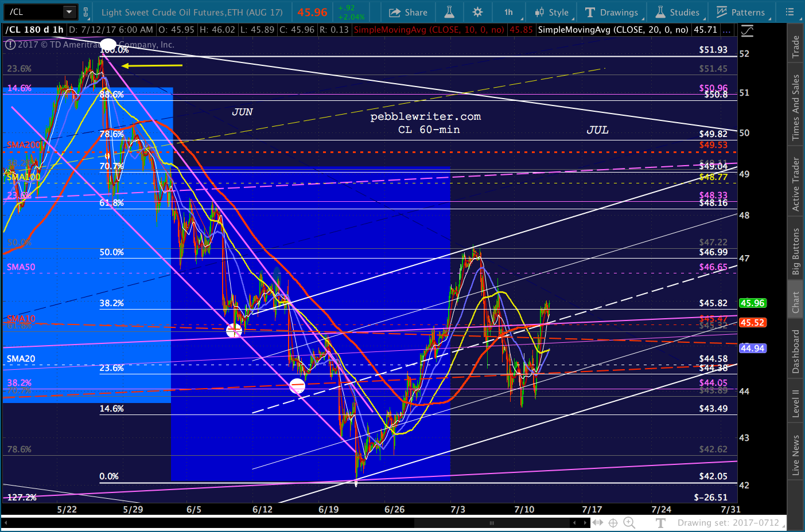Click the crosshair pan icon
This screenshot has width=805, height=532.
coord(613,523)
